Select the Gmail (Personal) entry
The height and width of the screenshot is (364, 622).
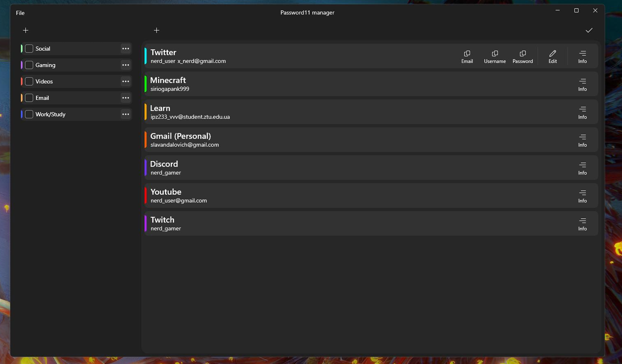(371, 140)
